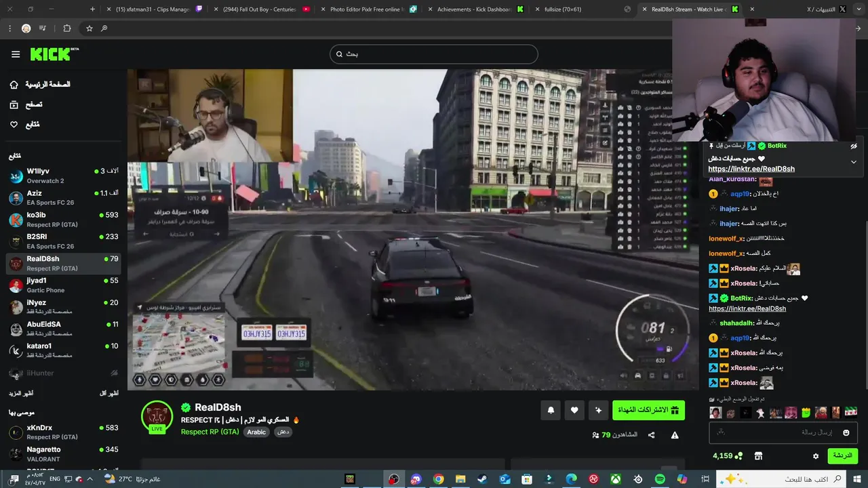Viewport: 868px width, 488px height.
Task: Select RealD8sh in the followed list
Action: click(x=64, y=263)
